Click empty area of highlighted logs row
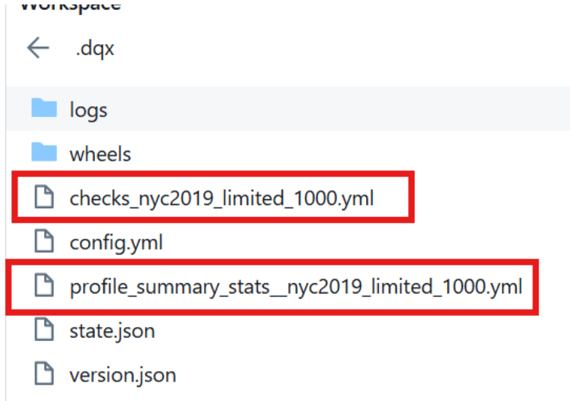570x401 pixels. tap(338, 108)
